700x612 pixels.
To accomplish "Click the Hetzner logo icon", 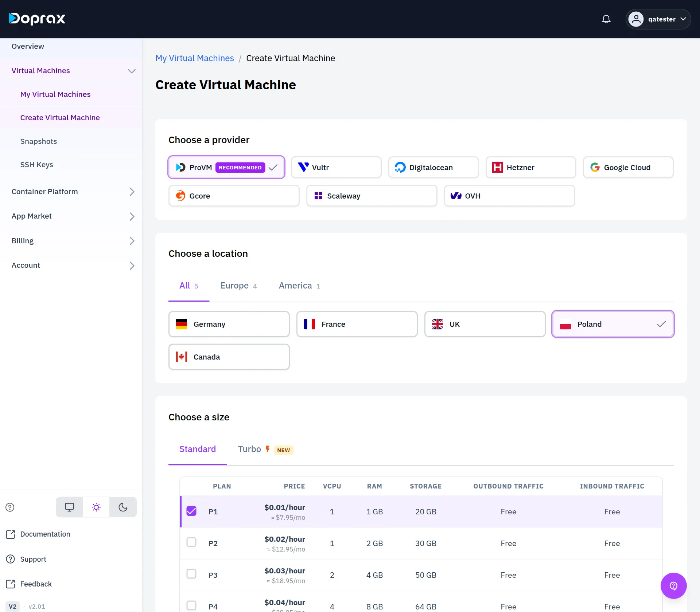I will click(498, 167).
